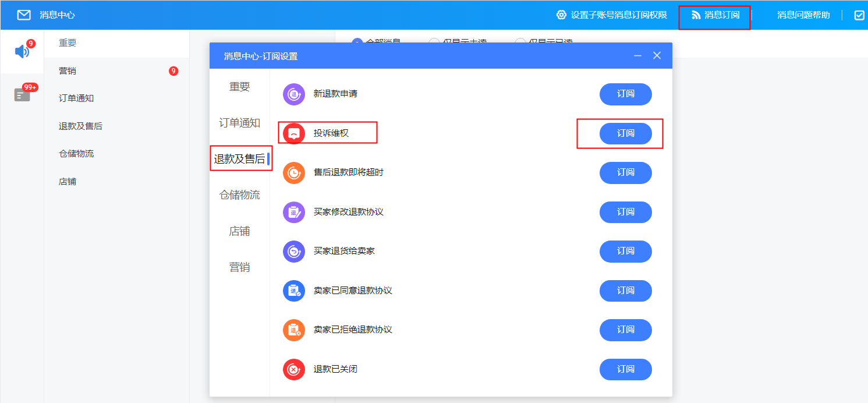Open 消息问题帮助 link
Image resolution: width=868 pixels, height=403 pixels.
803,15
